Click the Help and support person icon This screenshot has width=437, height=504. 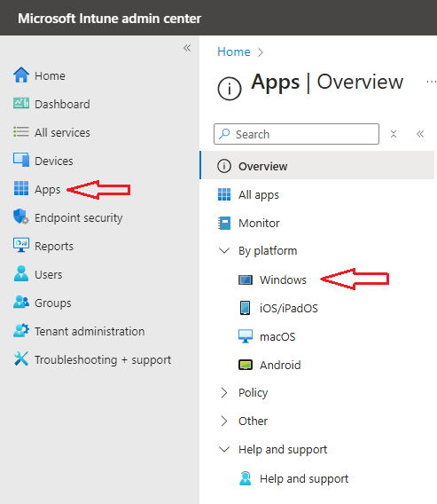point(246,478)
